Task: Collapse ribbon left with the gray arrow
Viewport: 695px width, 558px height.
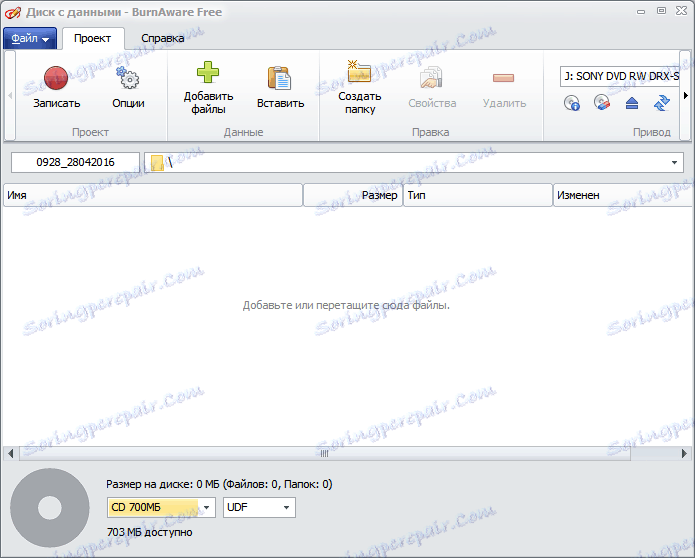Action: pyautogui.click(x=10, y=96)
